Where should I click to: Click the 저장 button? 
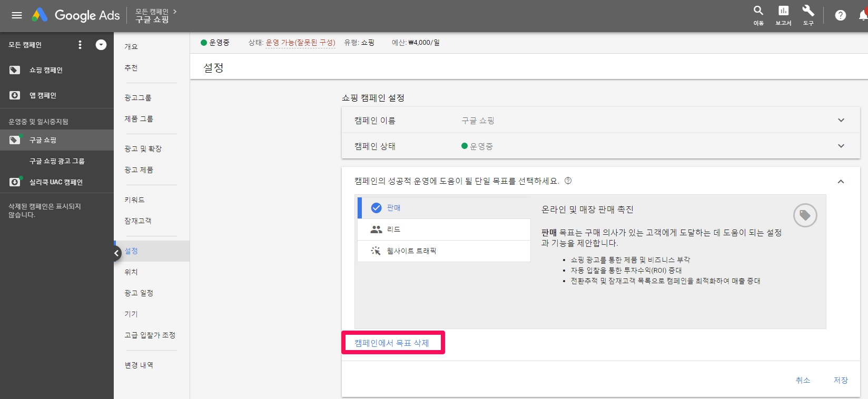coord(841,380)
